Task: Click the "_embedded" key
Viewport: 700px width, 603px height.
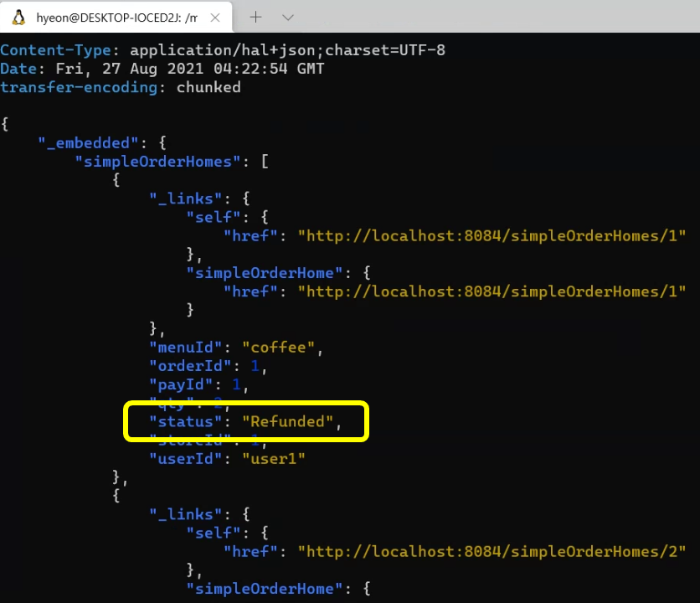Action: point(88,143)
